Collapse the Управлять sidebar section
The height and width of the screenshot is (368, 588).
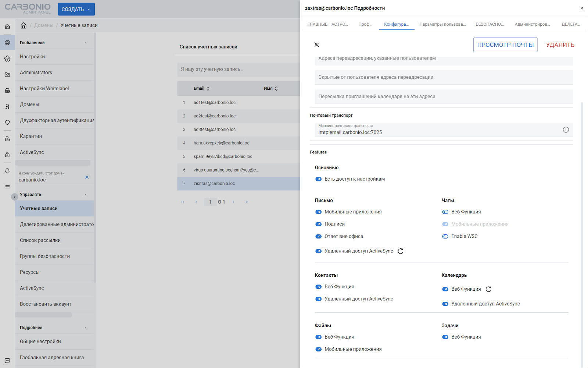pyautogui.click(x=86, y=195)
